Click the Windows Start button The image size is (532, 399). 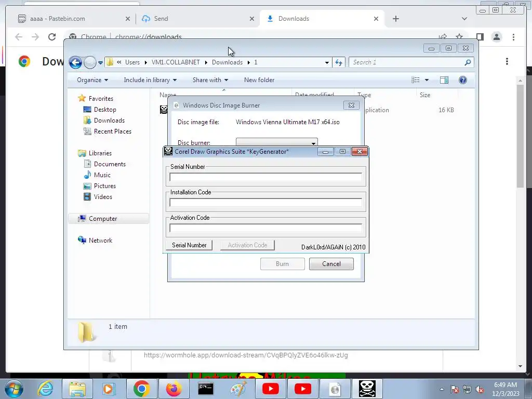click(x=14, y=389)
